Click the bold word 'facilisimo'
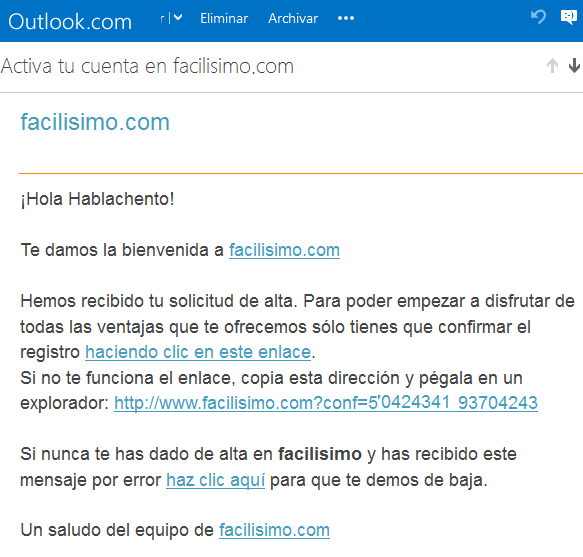This screenshot has height=557, width=583. [x=320, y=454]
